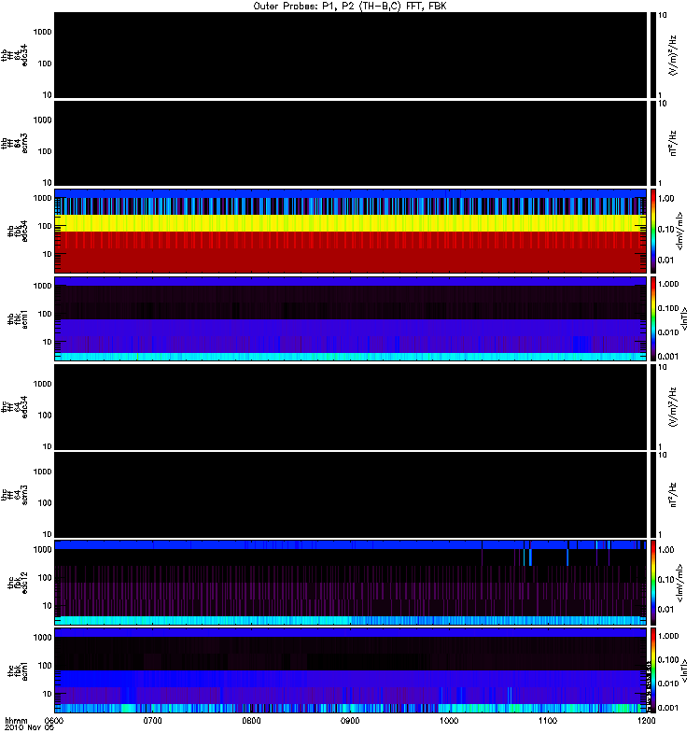Click the color bar of thb fbk edc34 panel
The width and height of the screenshot is (700, 747).
(653, 231)
